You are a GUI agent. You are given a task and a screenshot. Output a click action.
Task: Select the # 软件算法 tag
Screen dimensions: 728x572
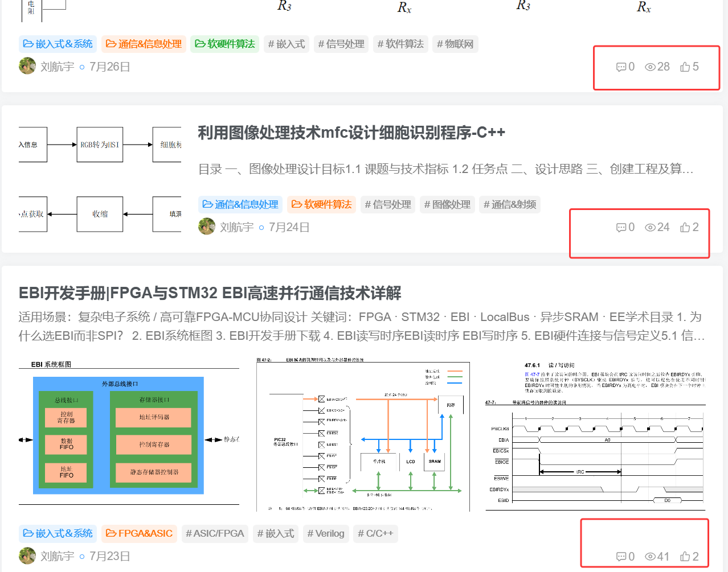click(400, 44)
